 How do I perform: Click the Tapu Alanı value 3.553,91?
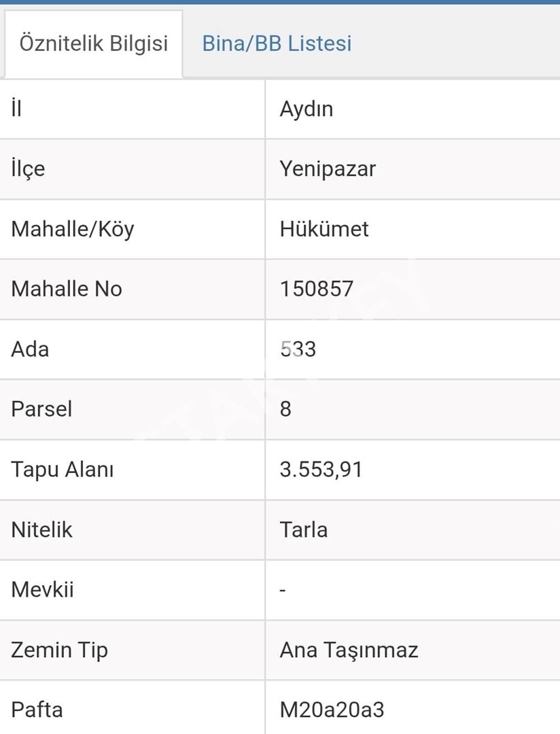coord(321,469)
